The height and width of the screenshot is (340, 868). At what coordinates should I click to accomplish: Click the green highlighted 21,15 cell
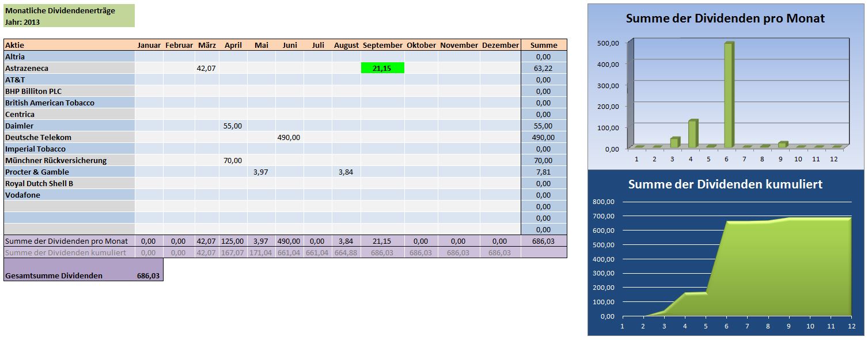coord(382,68)
